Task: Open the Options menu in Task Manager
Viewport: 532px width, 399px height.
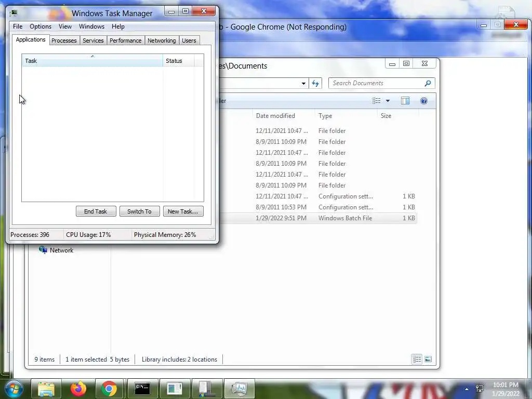Action: (41, 26)
